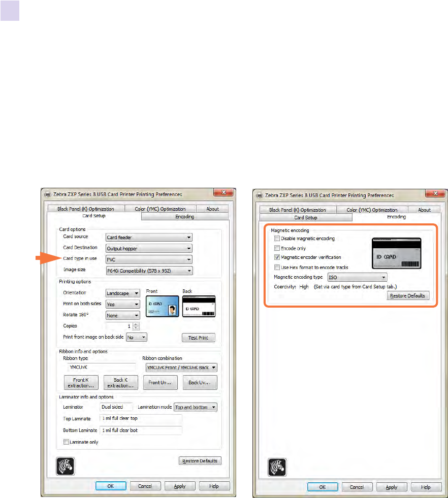Click the Laminator Dual sided field
This screenshot has width=448, height=498.
(116, 407)
